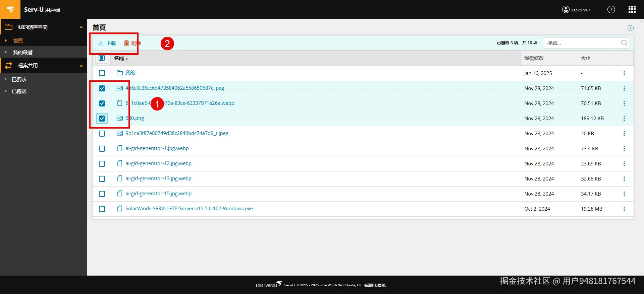This screenshot has width=644, height=294.
Task: Open 我的最愛 in the sidebar
Action: click(x=23, y=53)
